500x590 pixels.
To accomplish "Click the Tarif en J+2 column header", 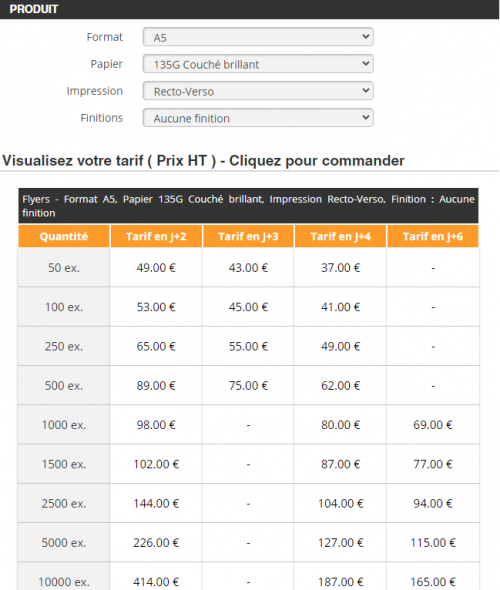I will (156, 236).
